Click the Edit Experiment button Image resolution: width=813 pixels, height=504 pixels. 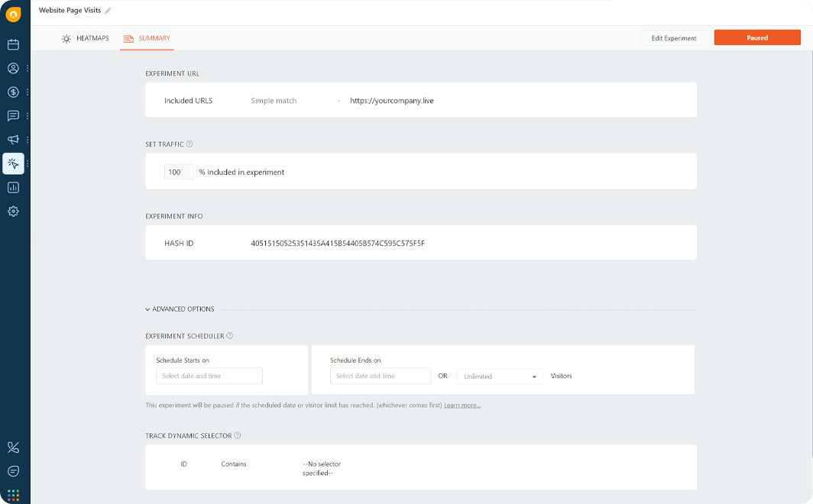675,37
